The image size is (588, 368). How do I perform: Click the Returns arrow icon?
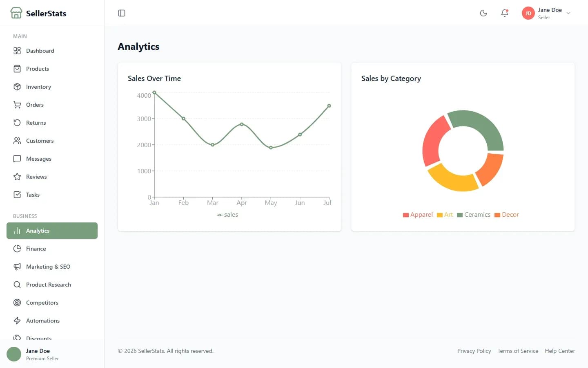(17, 123)
